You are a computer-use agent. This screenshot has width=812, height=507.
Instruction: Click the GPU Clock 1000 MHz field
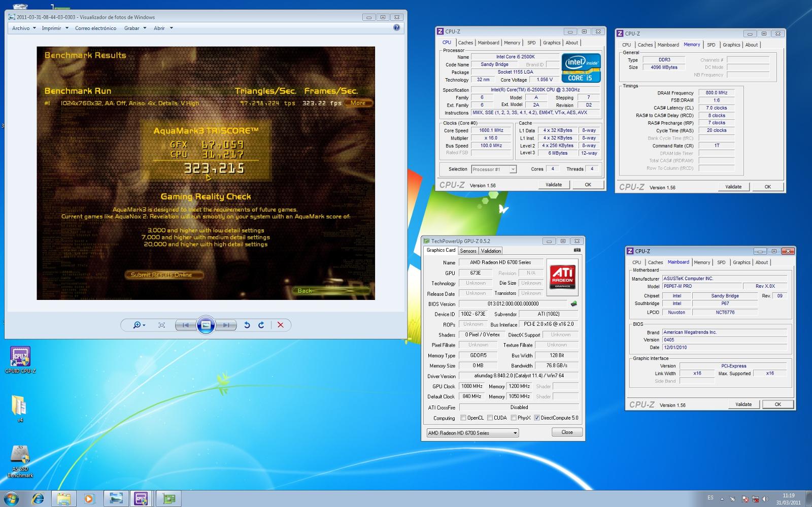coord(472,386)
